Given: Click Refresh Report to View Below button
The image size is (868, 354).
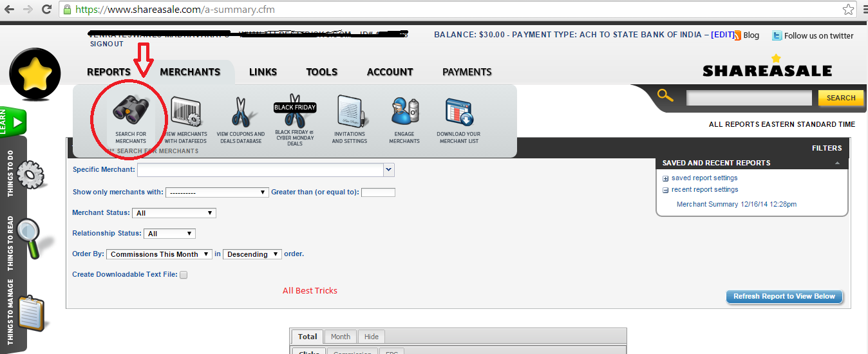Looking at the screenshot, I should [784, 296].
